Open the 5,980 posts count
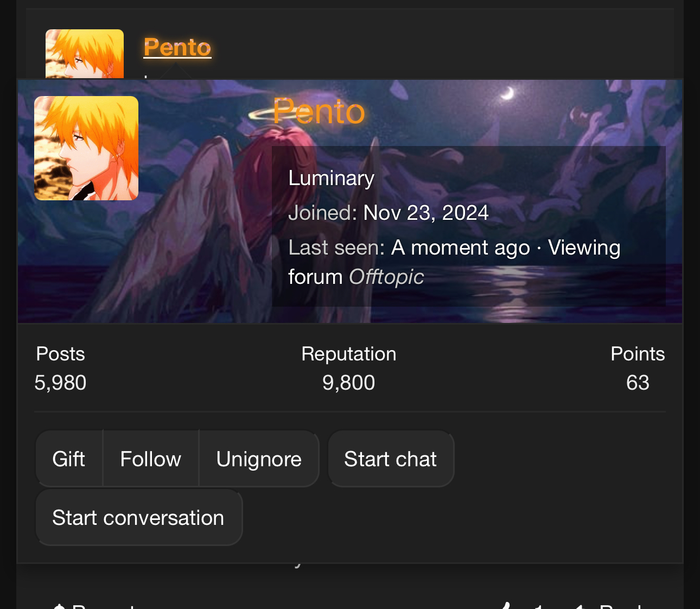The height and width of the screenshot is (609, 700). click(x=60, y=383)
